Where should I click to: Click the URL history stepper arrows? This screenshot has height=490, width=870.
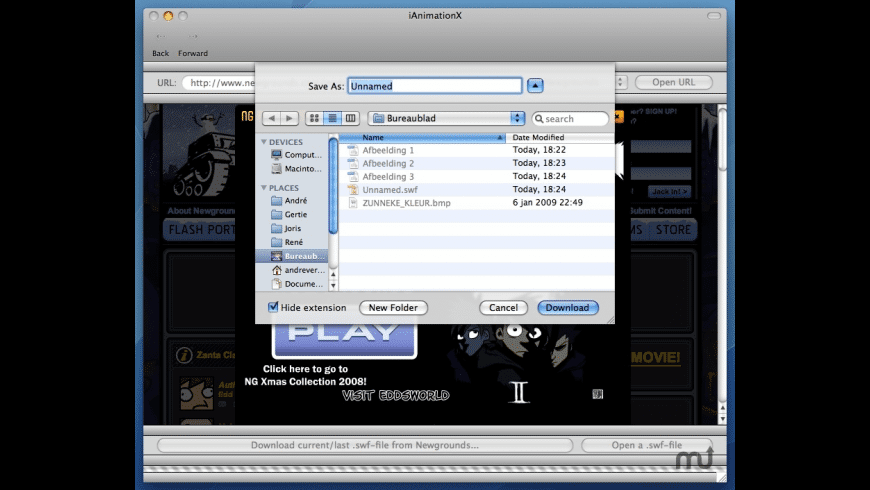620,83
